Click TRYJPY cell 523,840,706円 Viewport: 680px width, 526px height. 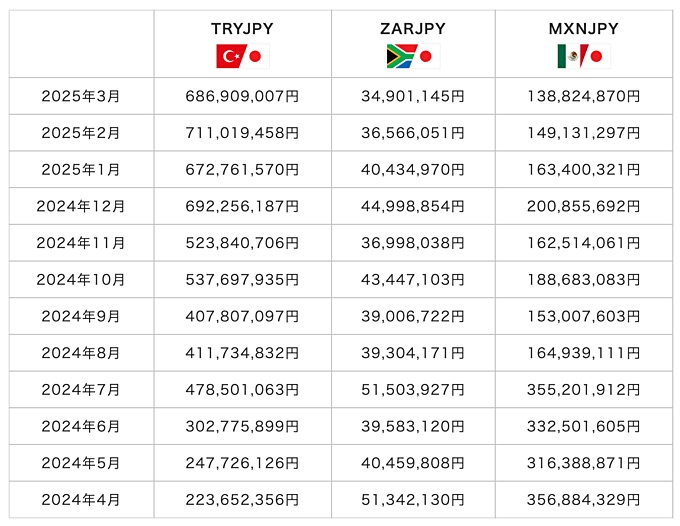click(242, 243)
